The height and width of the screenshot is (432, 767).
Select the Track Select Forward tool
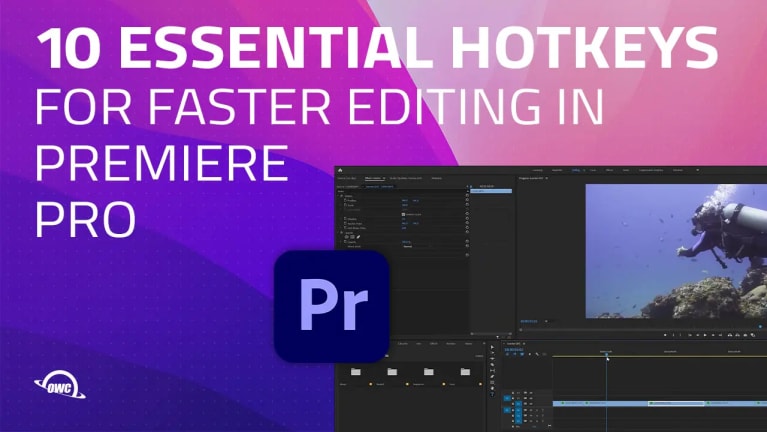point(492,353)
